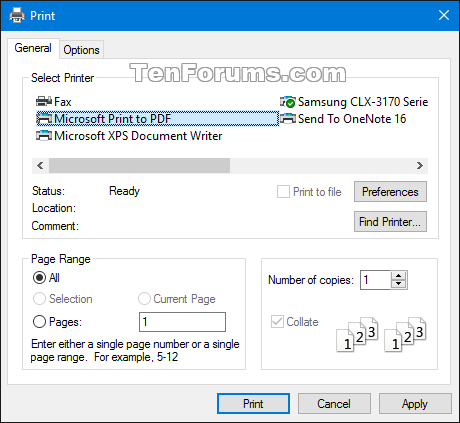Select the All page range radio button
Viewport: 460px width, 423px height.
[39, 277]
